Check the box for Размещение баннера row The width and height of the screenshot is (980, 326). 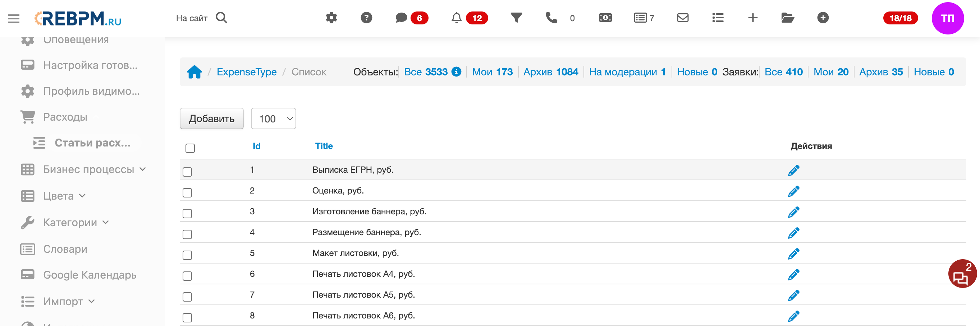coord(187,234)
